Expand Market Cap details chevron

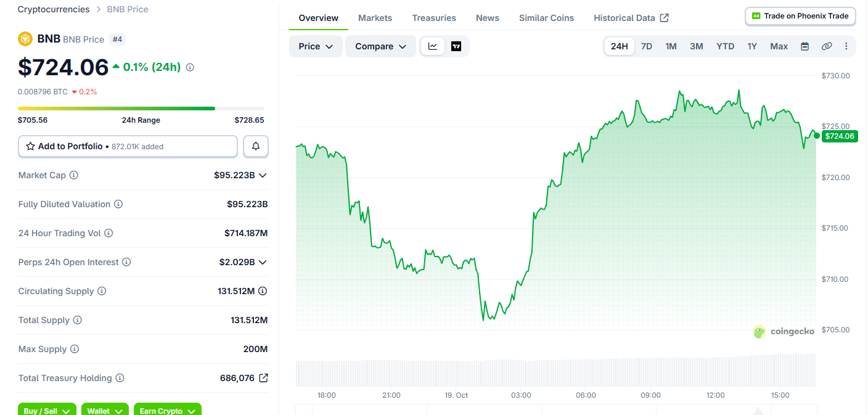[x=263, y=175]
